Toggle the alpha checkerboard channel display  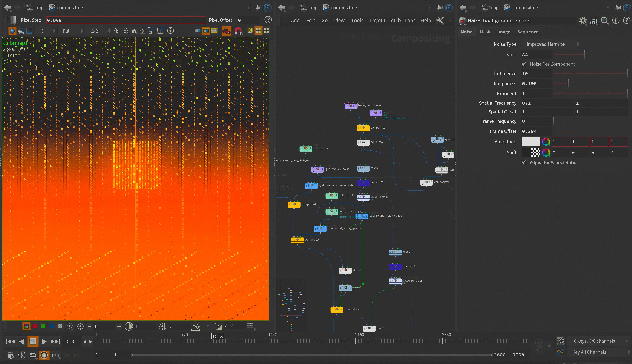(x=60, y=326)
